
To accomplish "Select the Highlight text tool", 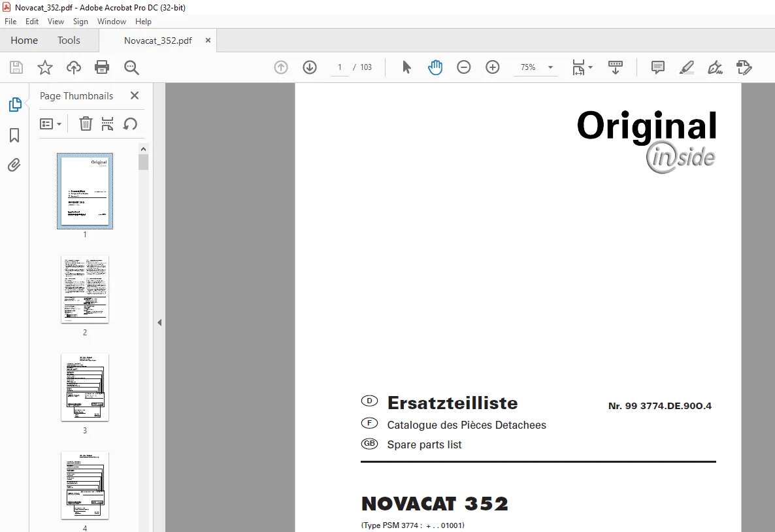I will point(687,67).
